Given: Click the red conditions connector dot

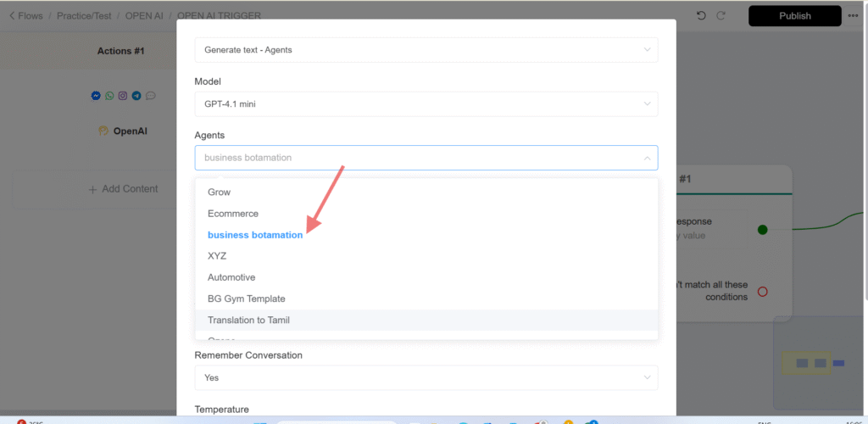Looking at the screenshot, I should click(x=762, y=291).
